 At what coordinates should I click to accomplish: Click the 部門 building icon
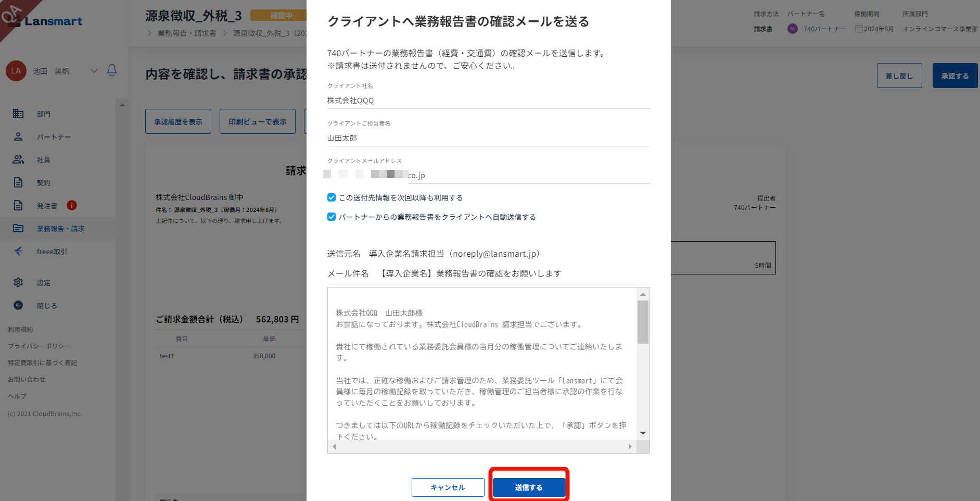coord(18,114)
